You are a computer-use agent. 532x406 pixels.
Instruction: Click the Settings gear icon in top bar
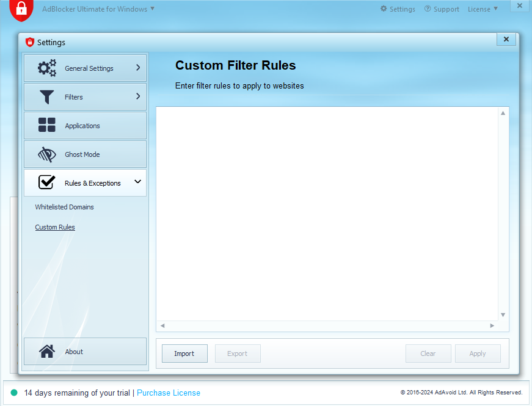pos(384,9)
